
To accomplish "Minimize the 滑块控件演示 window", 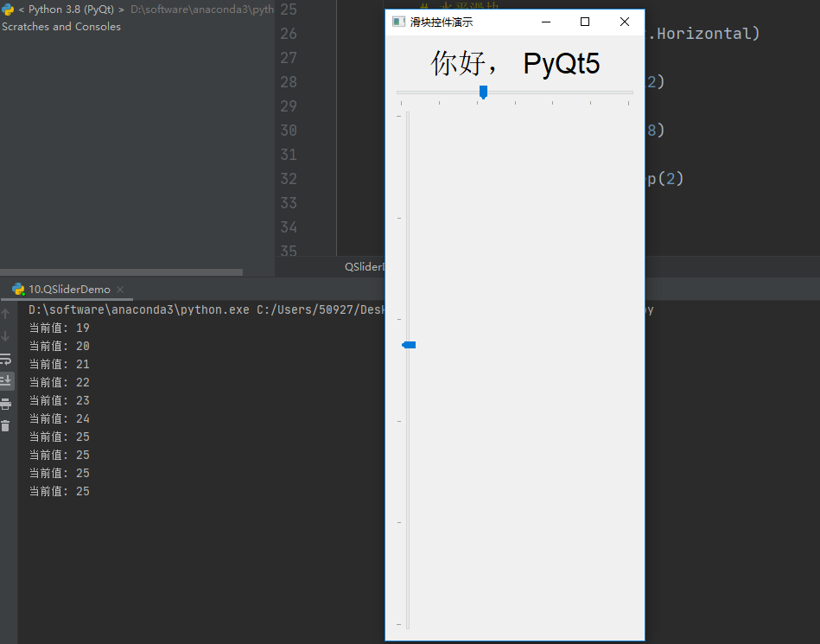I will pyautogui.click(x=546, y=22).
